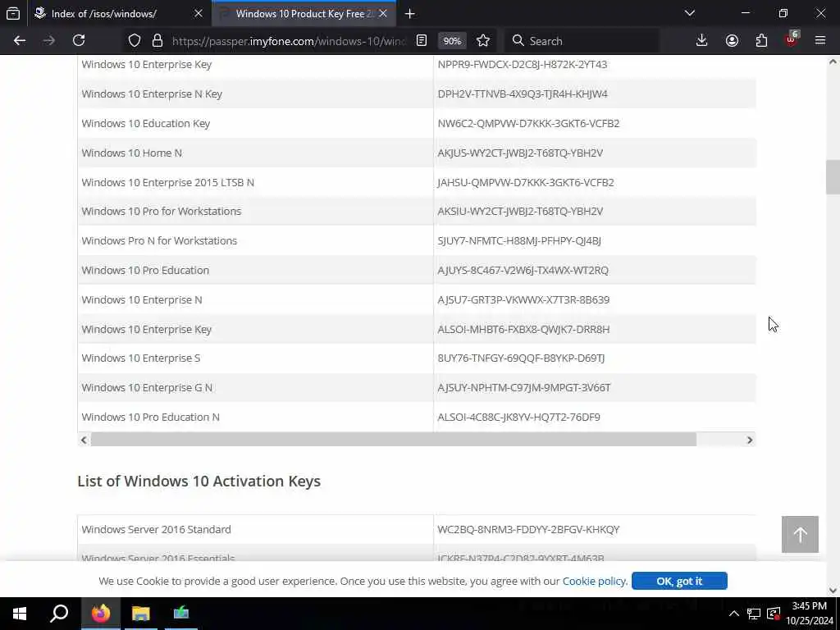Open a new browser tab
The height and width of the screenshot is (630, 840).
point(410,14)
